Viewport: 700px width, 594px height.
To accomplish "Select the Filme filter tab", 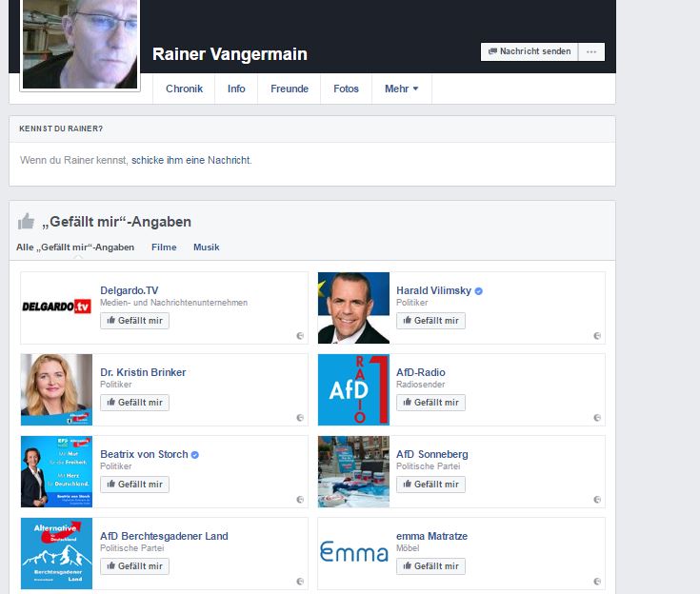I will [x=164, y=247].
